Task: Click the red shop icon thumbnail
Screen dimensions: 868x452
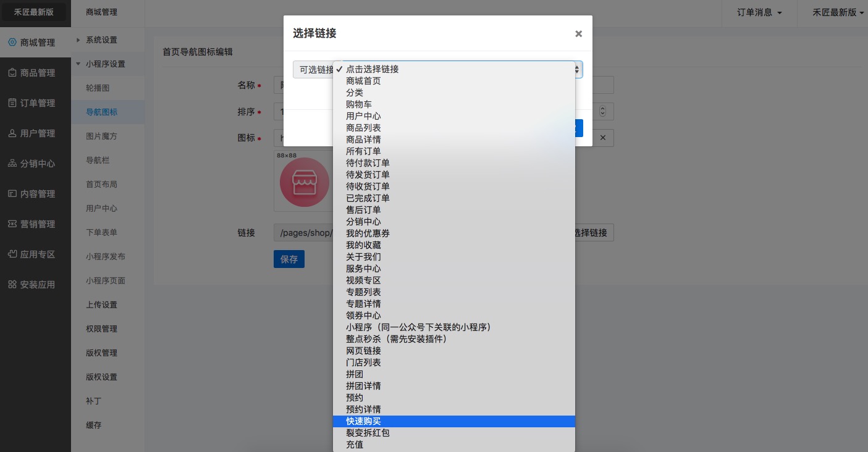Action: [304, 182]
